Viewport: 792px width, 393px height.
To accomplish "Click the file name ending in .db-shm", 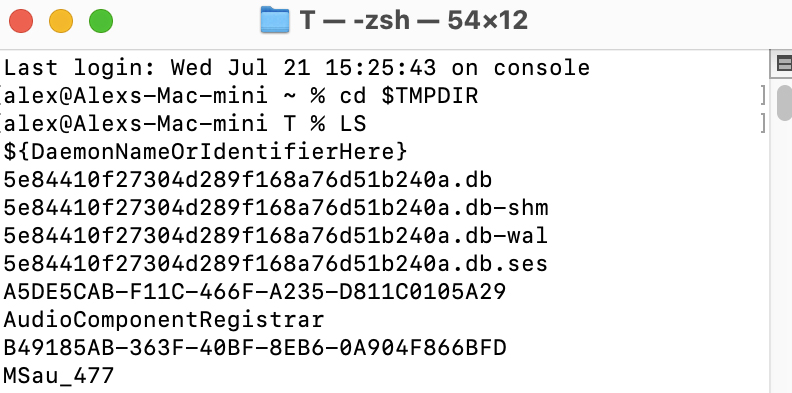I will [x=276, y=208].
